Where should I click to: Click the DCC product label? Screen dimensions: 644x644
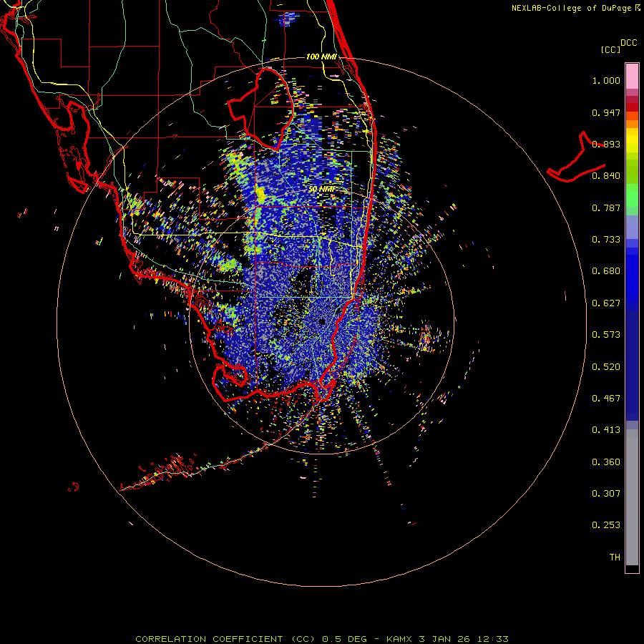pos(629,43)
